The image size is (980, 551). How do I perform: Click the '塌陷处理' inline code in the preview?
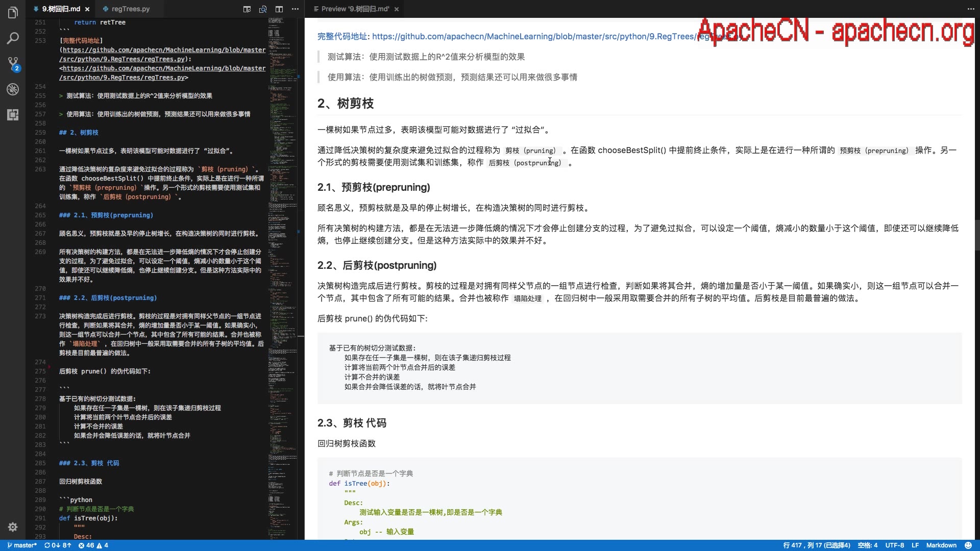click(x=527, y=298)
